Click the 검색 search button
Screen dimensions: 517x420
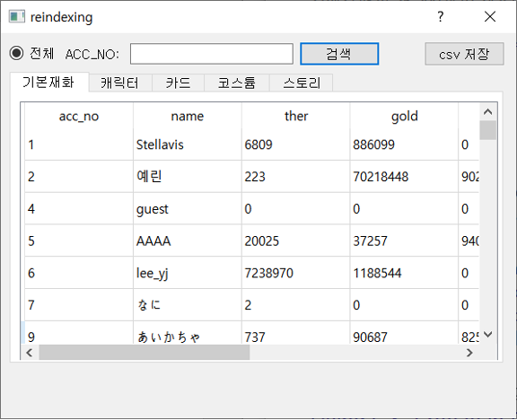(339, 54)
